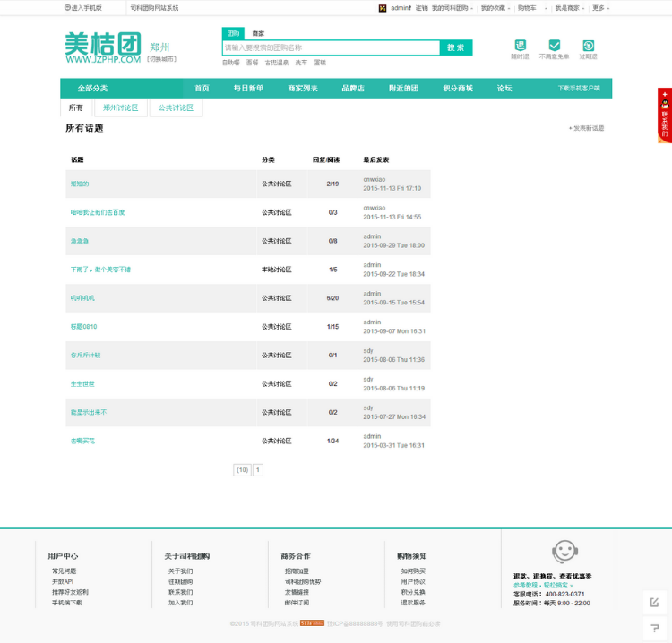Click 切换城市 to change city

coord(161,59)
